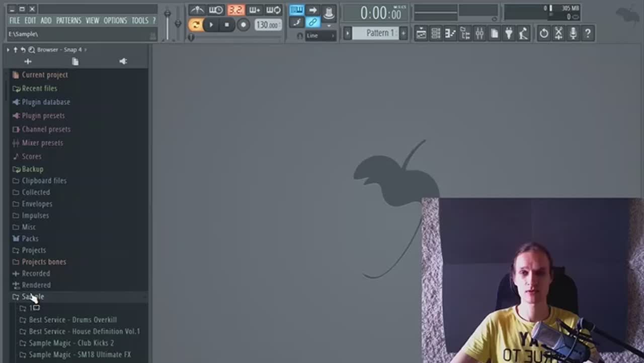Toggle typing keyboard to piano button
Image resolution: width=644 pixels, height=363 pixels.
click(297, 10)
